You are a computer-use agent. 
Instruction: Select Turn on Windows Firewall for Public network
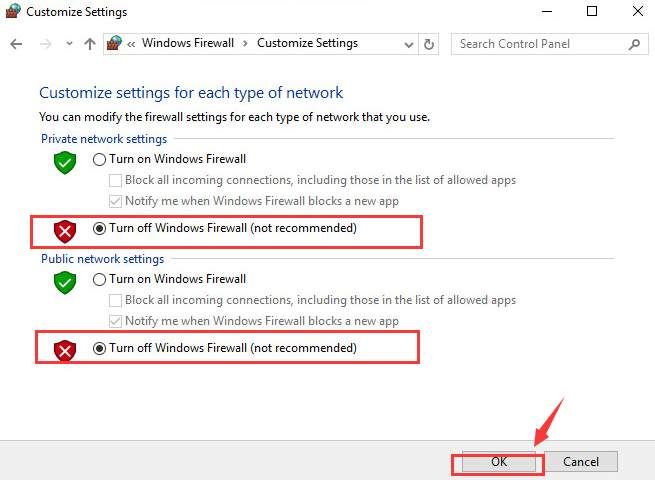coord(99,279)
